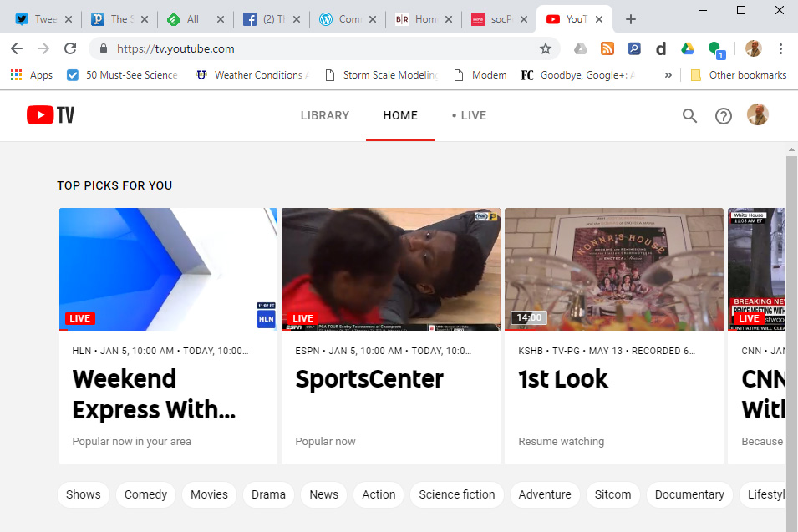Select the Comedy genre chip

pyautogui.click(x=145, y=494)
